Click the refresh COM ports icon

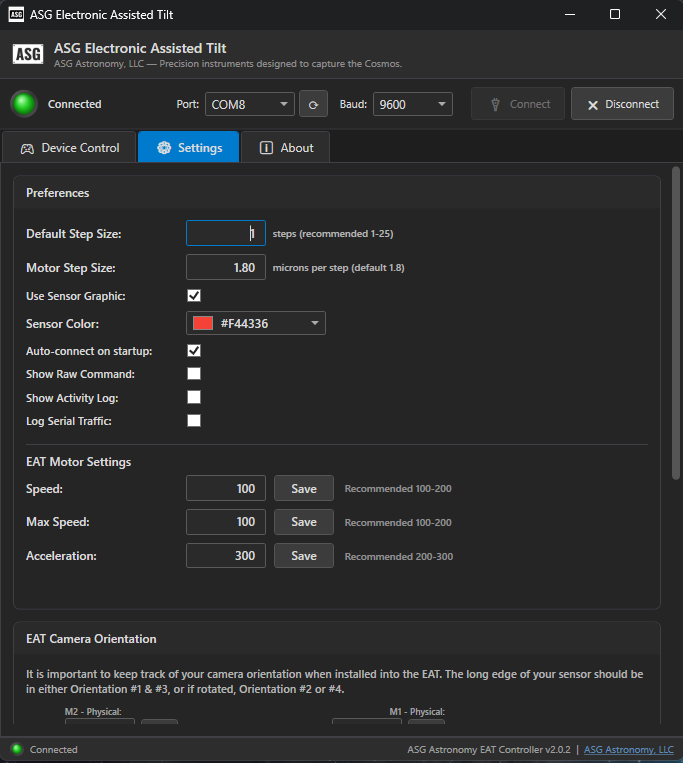pos(314,104)
